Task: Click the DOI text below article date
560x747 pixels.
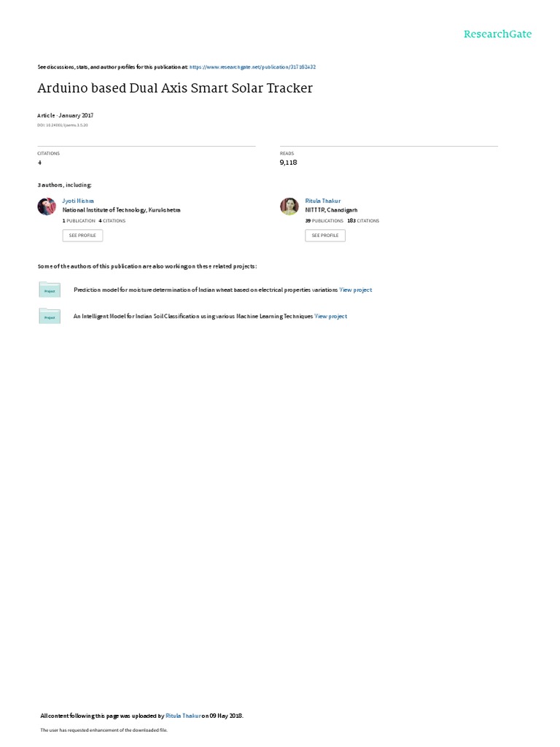Action: point(63,125)
